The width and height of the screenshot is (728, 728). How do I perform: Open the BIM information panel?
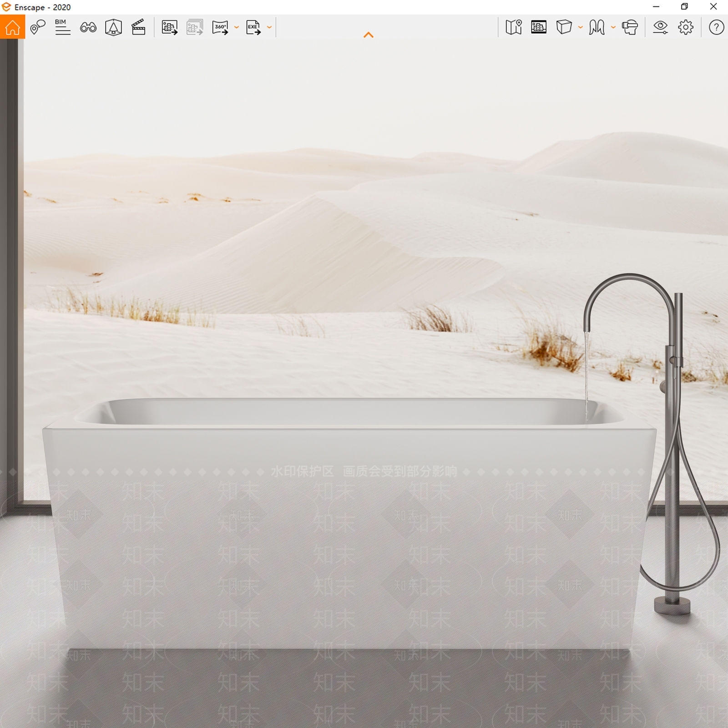pos(63,27)
